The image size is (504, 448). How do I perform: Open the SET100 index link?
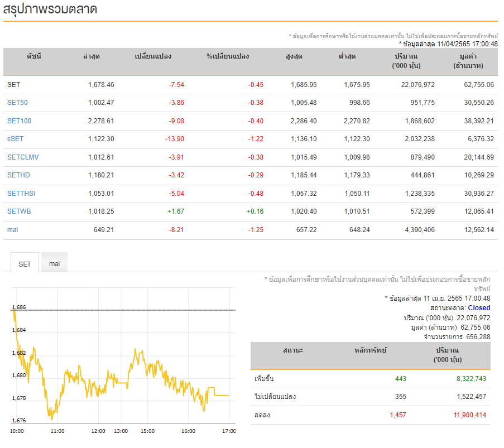[x=20, y=121]
